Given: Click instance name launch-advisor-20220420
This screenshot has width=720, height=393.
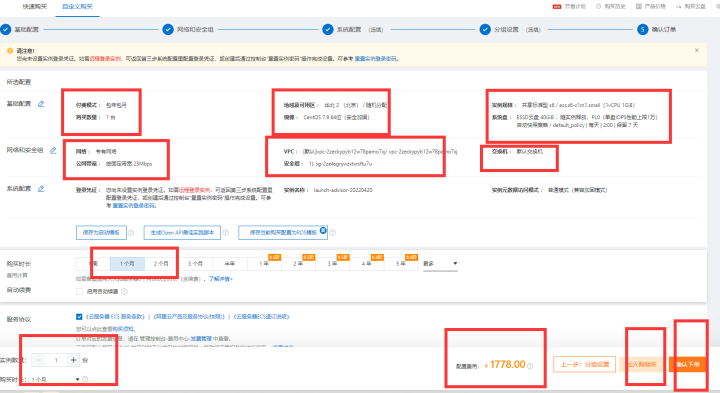Looking at the screenshot, I should tap(343, 190).
